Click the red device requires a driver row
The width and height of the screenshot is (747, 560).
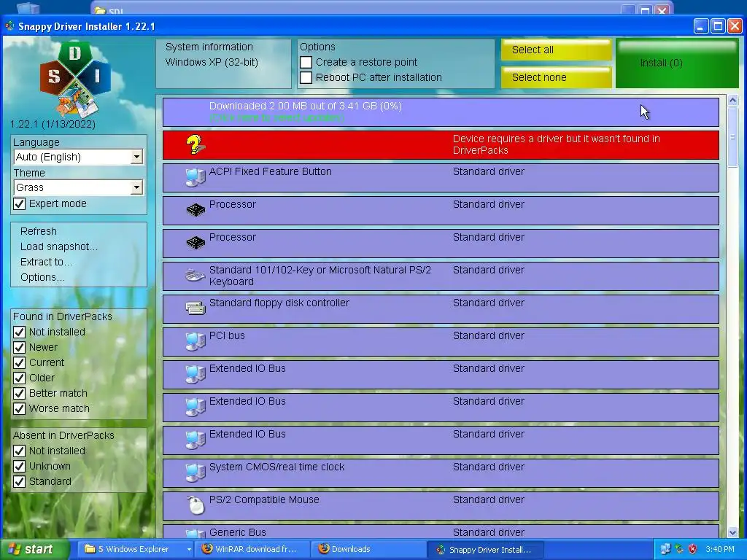pos(441,145)
